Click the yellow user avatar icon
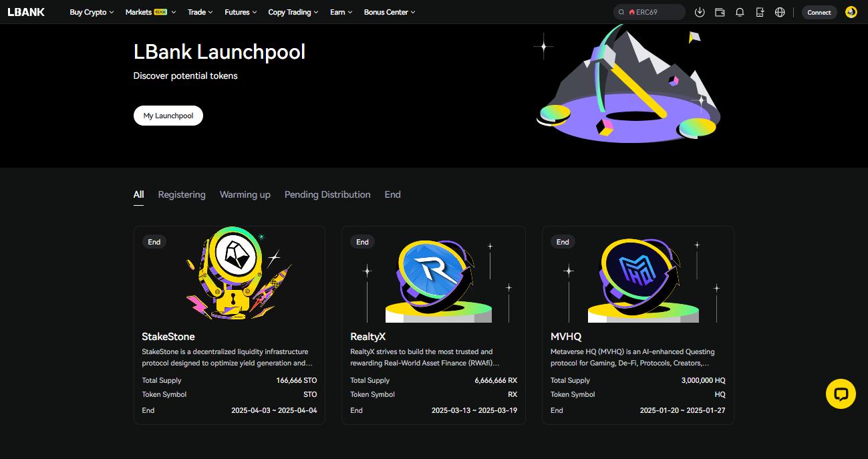 pos(851,12)
